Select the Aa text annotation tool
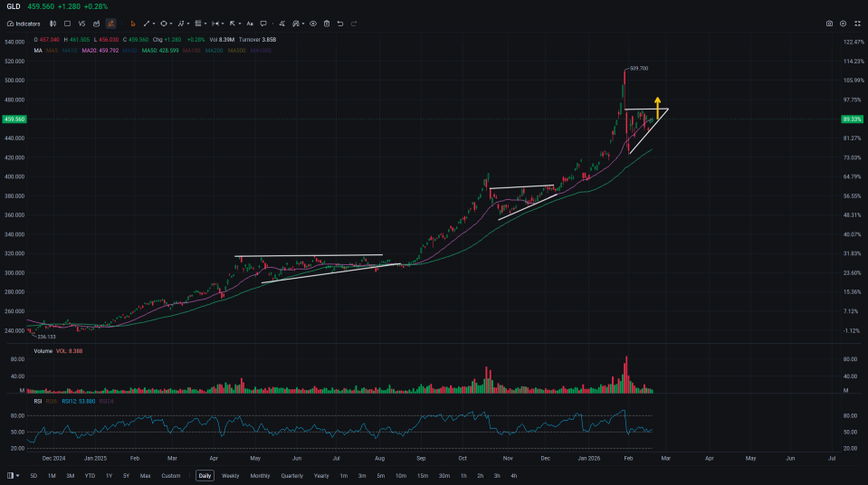The width and height of the screenshot is (868, 485). click(x=250, y=24)
